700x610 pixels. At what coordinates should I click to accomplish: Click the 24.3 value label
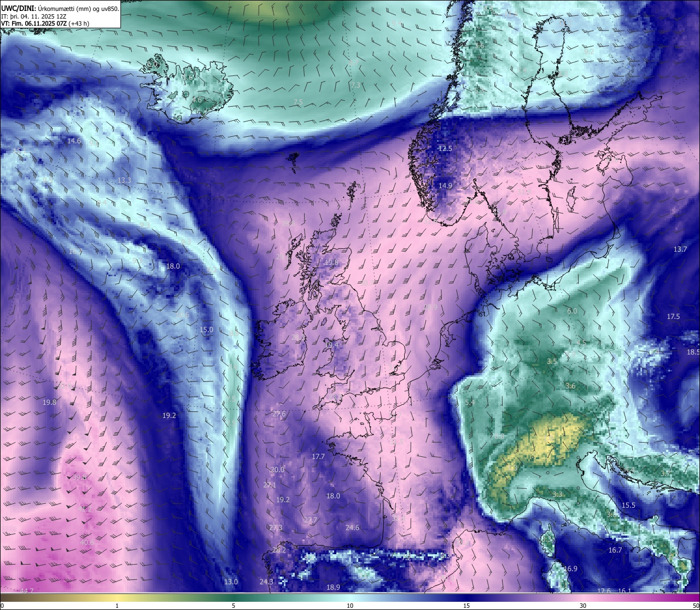coord(266,582)
